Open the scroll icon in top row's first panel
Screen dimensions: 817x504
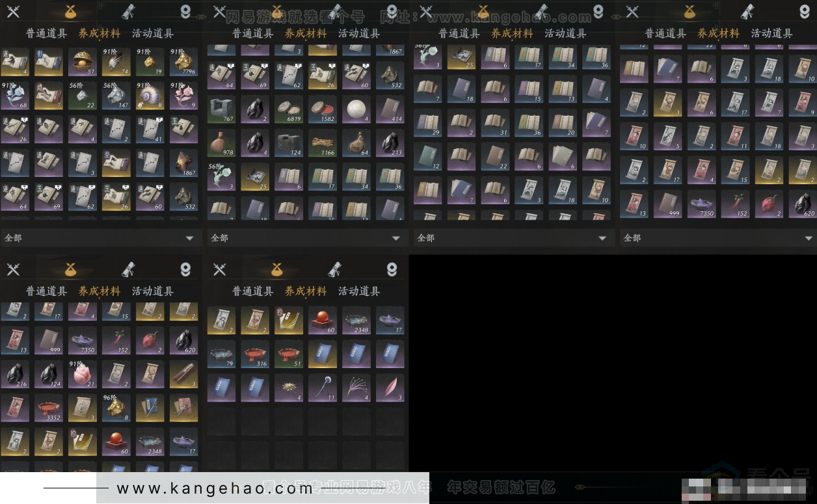point(129,12)
